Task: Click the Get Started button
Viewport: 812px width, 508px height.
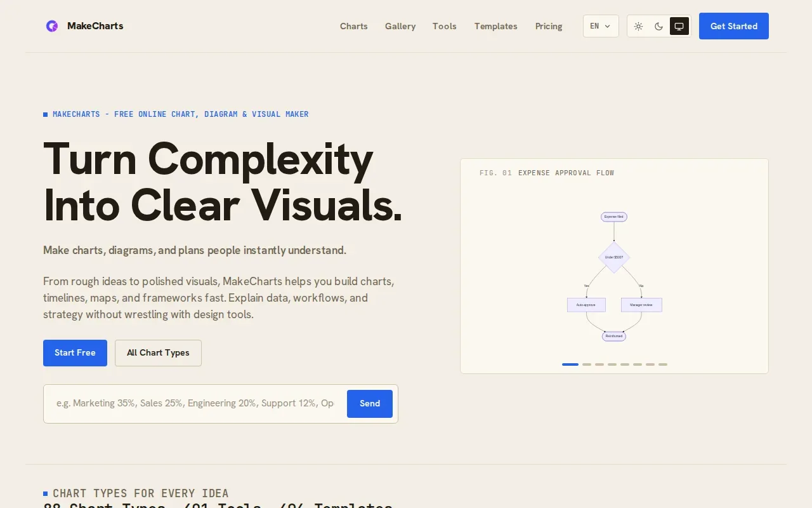Action: pos(734,26)
